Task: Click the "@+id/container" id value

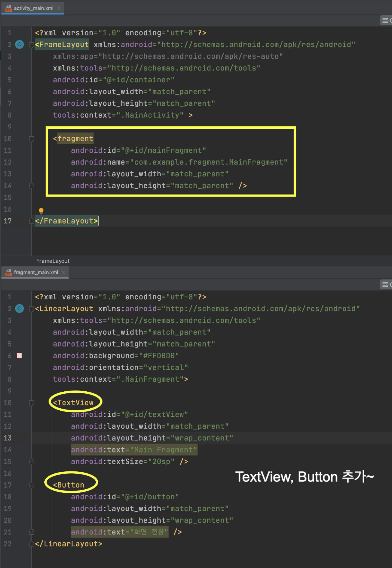Action: point(139,80)
